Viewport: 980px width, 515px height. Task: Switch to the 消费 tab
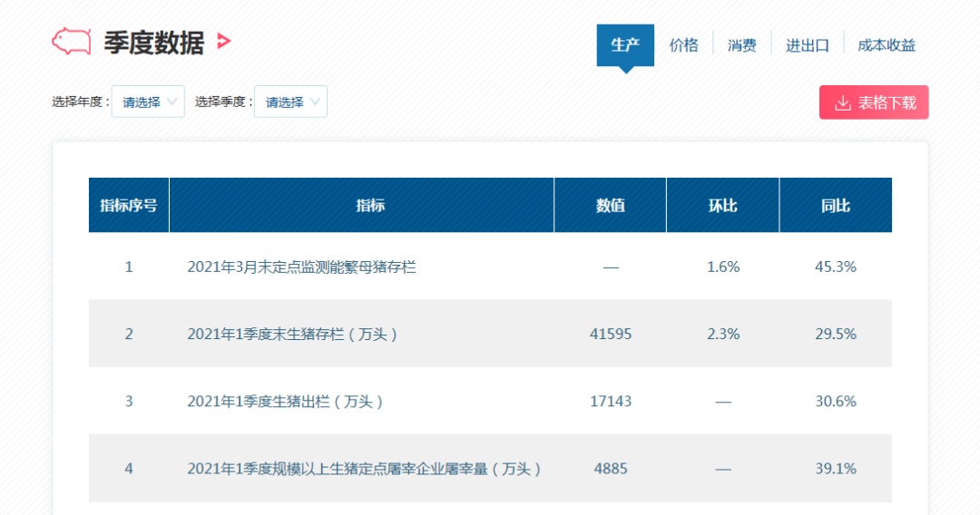click(742, 45)
